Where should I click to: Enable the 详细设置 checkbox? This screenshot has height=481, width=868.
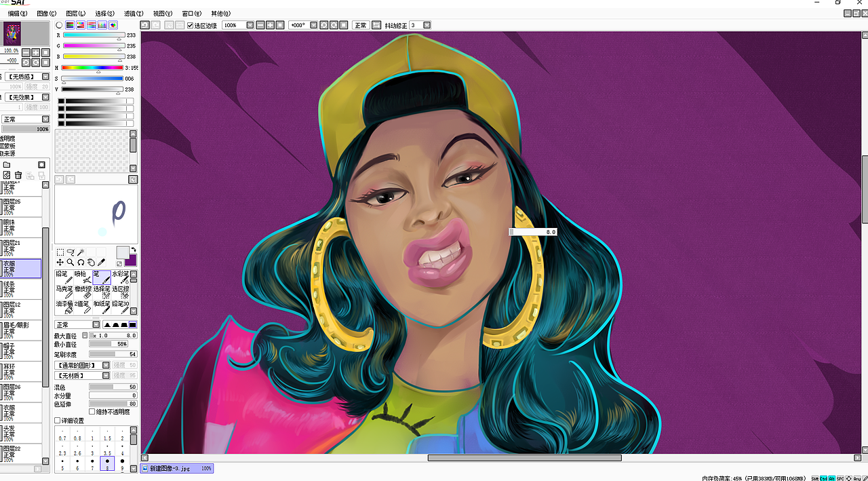[58, 421]
